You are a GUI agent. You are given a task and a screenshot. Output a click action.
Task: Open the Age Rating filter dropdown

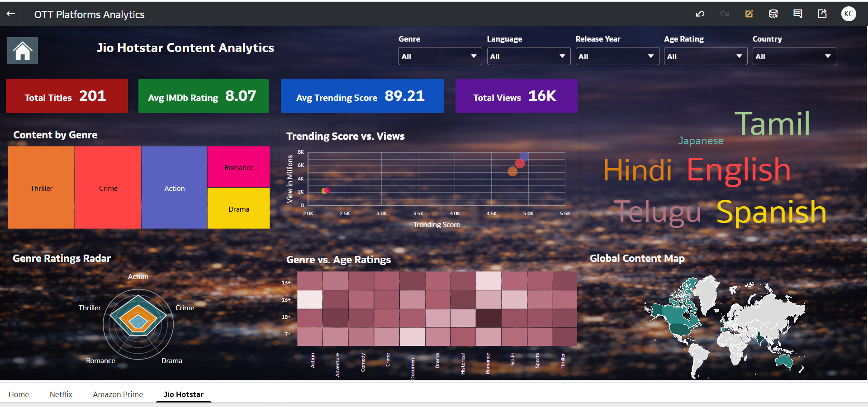705,57
